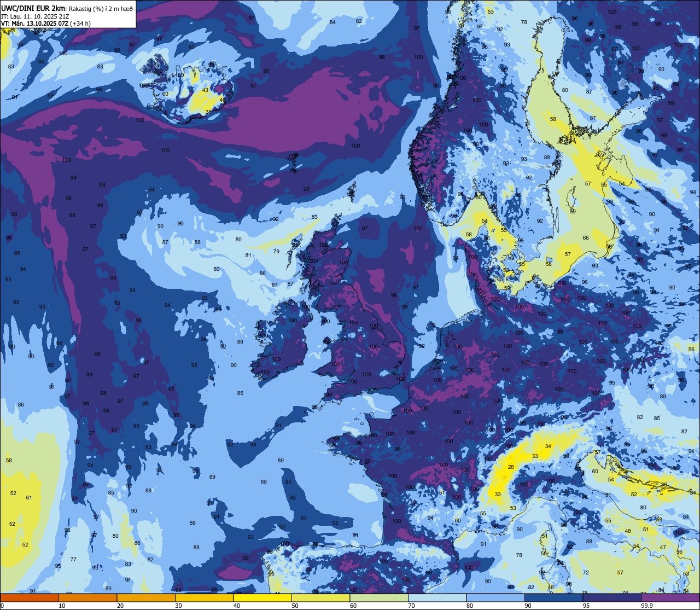Screen dimensions: 700x610
Task: Click the orange 10–20 legend segment
Action: click(x=87, y=597)
